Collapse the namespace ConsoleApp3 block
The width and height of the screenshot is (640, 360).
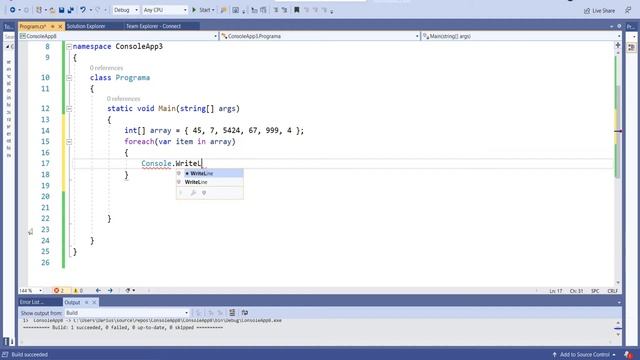coord(69,47)
